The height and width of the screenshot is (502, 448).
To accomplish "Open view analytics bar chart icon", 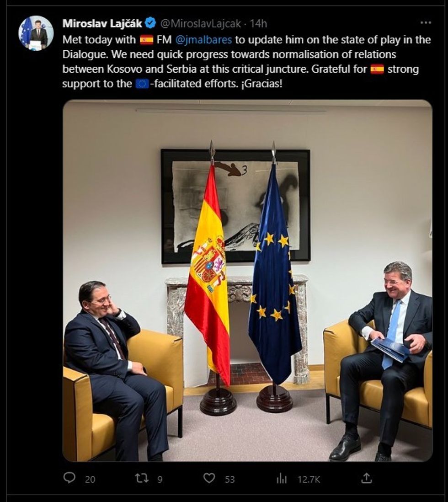I will 282,479.
